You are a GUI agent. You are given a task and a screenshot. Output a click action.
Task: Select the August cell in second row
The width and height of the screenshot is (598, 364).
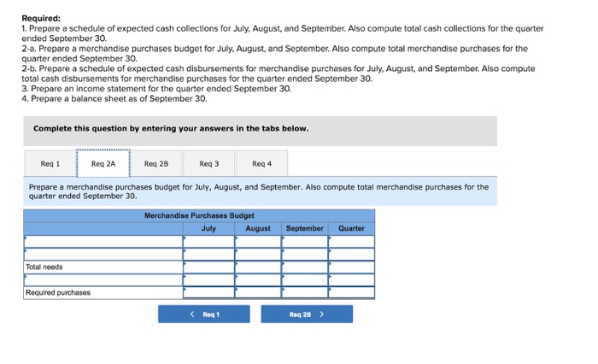tap(258, 255)
